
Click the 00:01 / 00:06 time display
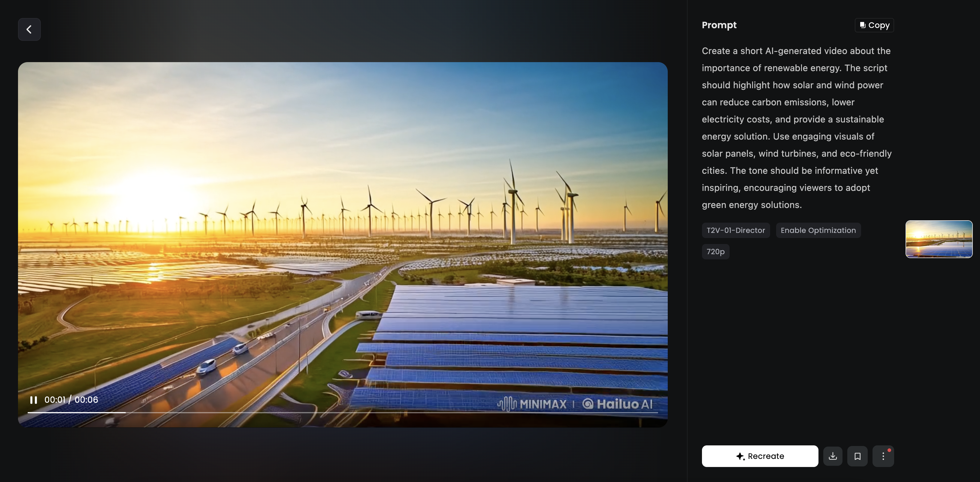tap(71, 400)
